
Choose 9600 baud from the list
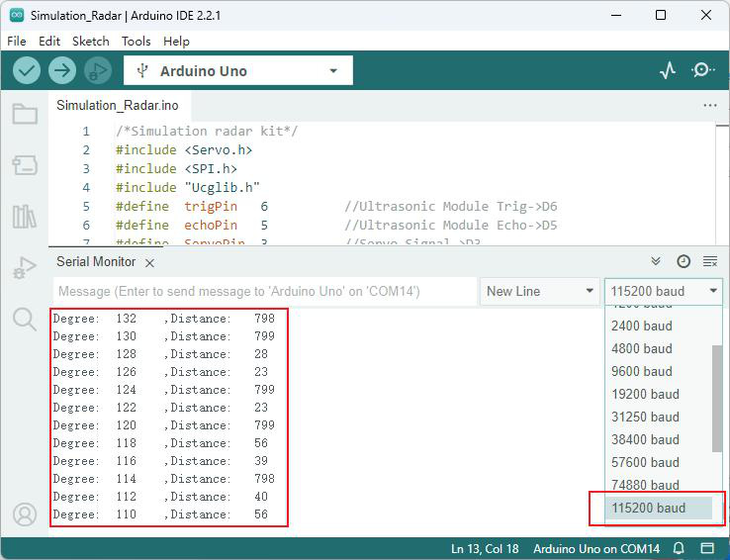coord(659,371)
